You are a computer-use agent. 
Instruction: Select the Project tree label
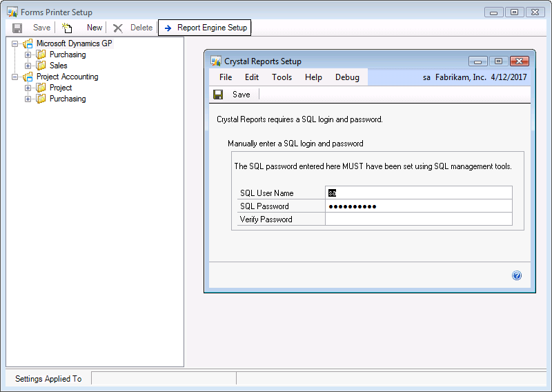pos(61,88)
